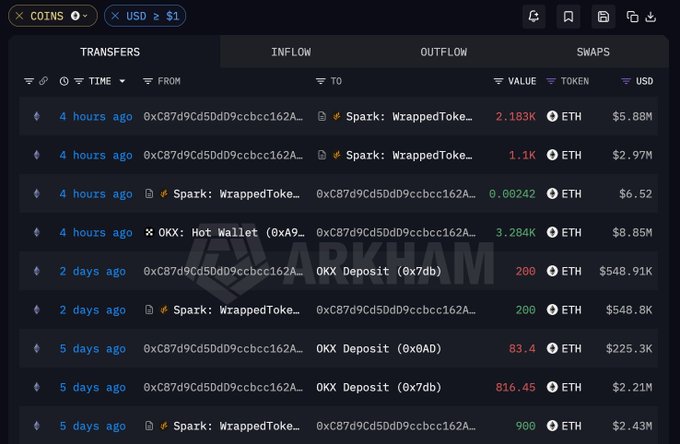Click ETH token icon in $2.21M row
The height and width of the screenshot is (444, 680).
552,387
